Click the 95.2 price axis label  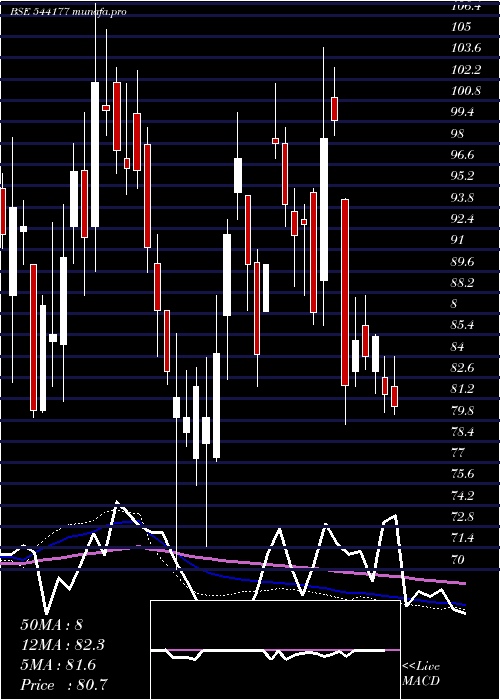tap(462, 176)
